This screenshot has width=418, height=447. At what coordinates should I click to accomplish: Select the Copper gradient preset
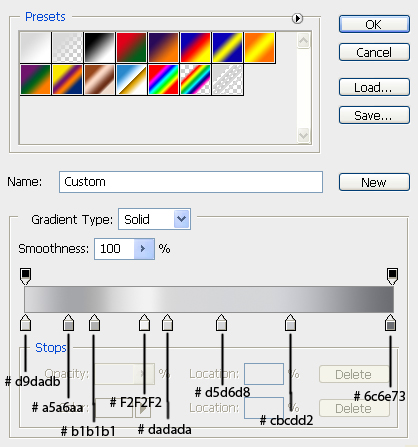[99, 80]
